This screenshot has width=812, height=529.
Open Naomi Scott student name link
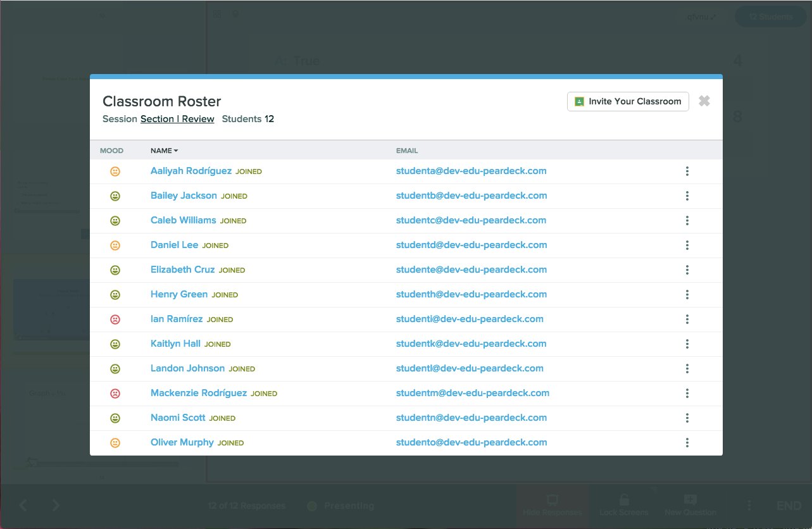(x=178, y=418)
